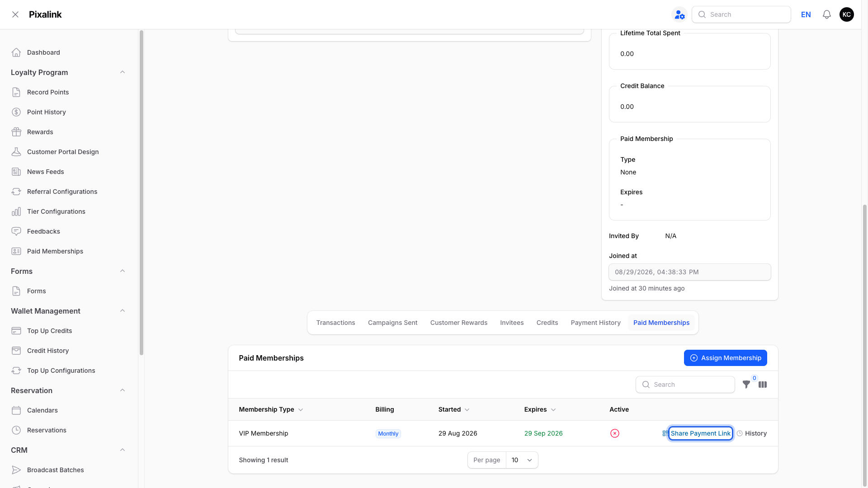Click the red inactive status icon for VIP Membership
Screen dimensions: 868x488
click(615, 433)
